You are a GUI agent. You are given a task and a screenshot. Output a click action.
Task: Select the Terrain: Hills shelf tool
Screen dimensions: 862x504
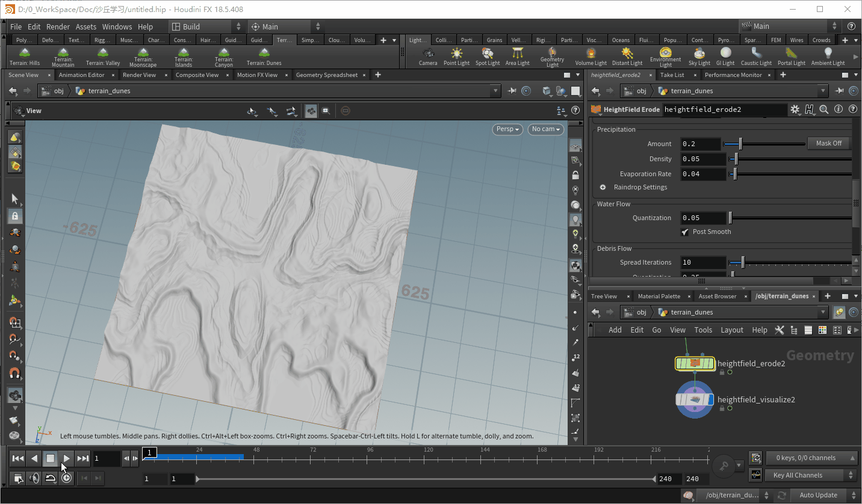pyautogui.click(x=25, y=57)
